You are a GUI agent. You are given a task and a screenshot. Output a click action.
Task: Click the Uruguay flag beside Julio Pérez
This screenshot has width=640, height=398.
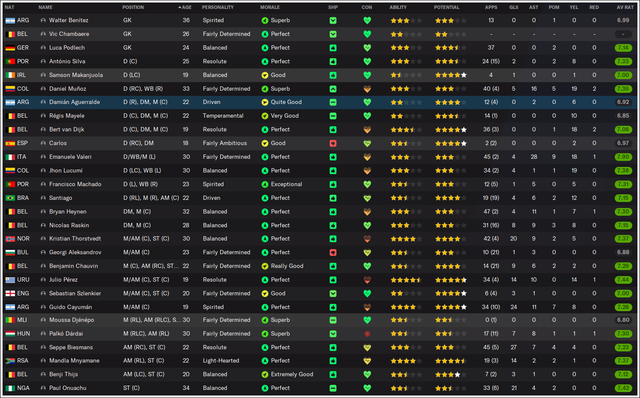[x=10, y=280]
